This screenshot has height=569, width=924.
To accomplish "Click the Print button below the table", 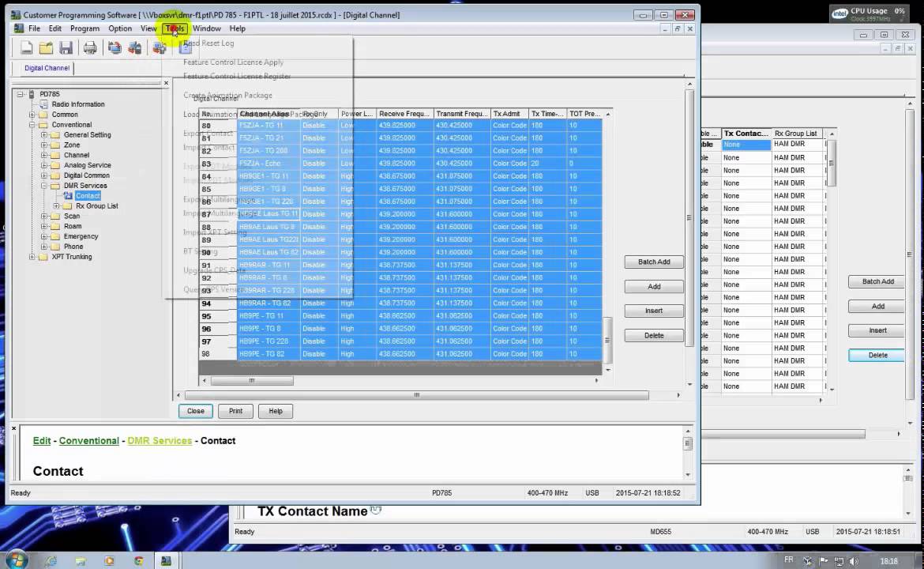I will (235, 411).
